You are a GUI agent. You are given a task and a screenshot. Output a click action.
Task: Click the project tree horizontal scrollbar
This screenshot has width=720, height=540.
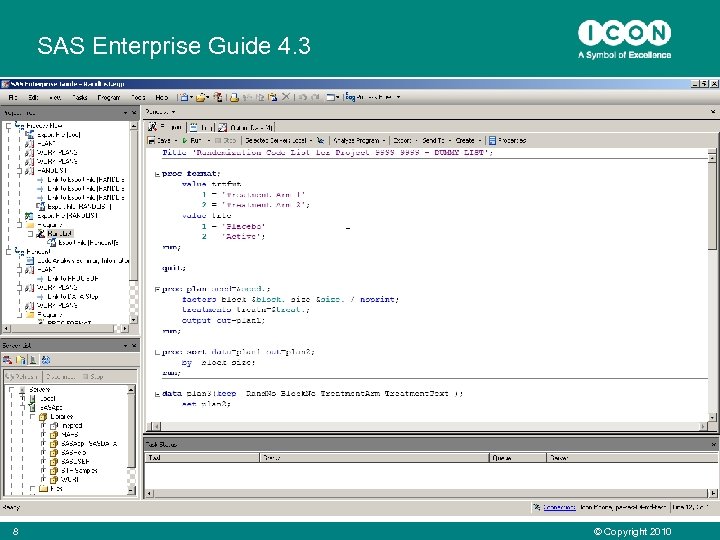point(66,328)
